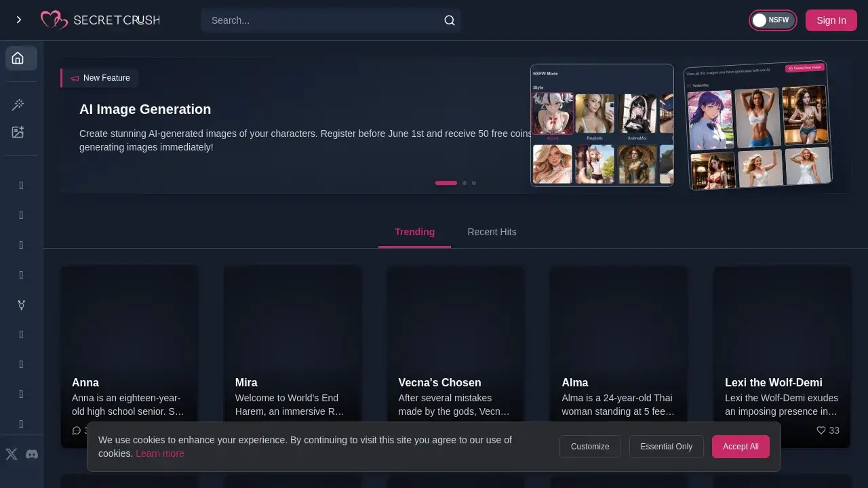Collapse the sidebar with the arrow toggle
Viewport: 868px width, 488px height.
18,20
